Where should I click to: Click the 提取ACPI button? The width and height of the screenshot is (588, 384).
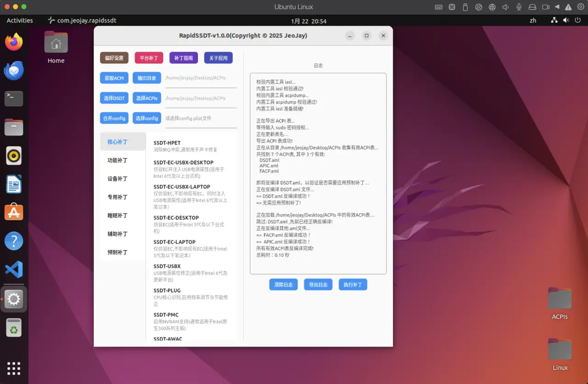(x=114, y=78)
